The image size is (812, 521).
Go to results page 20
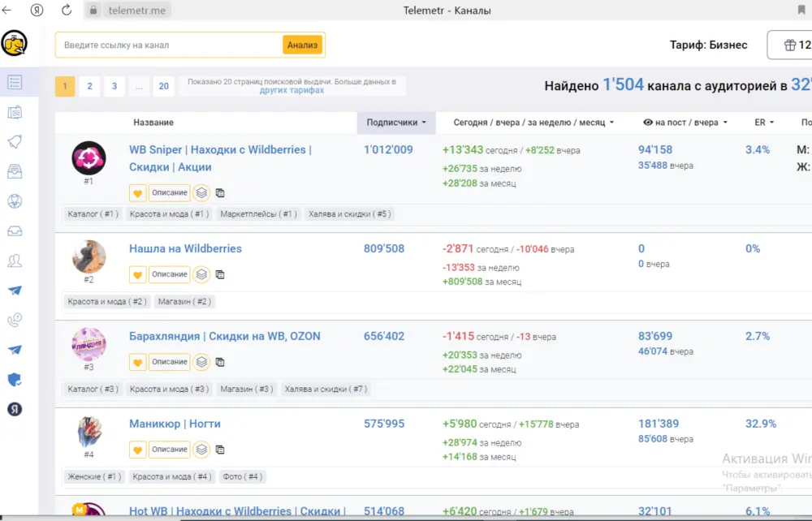[164, 86]
